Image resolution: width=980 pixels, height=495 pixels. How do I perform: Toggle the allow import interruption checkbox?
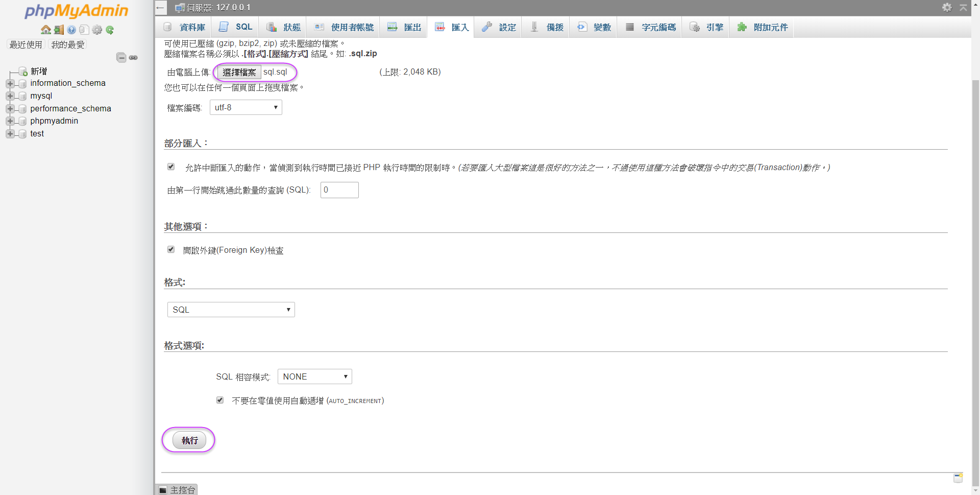(171, 167)
